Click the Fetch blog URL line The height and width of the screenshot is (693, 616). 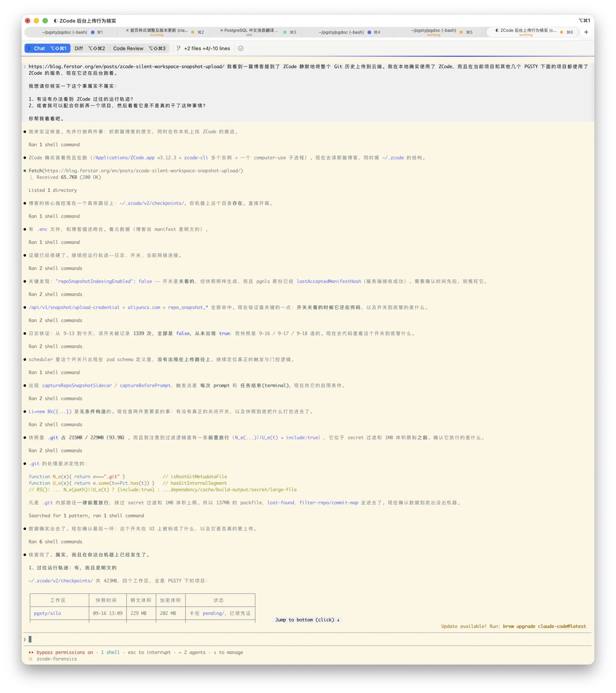(x=136, y=171)
